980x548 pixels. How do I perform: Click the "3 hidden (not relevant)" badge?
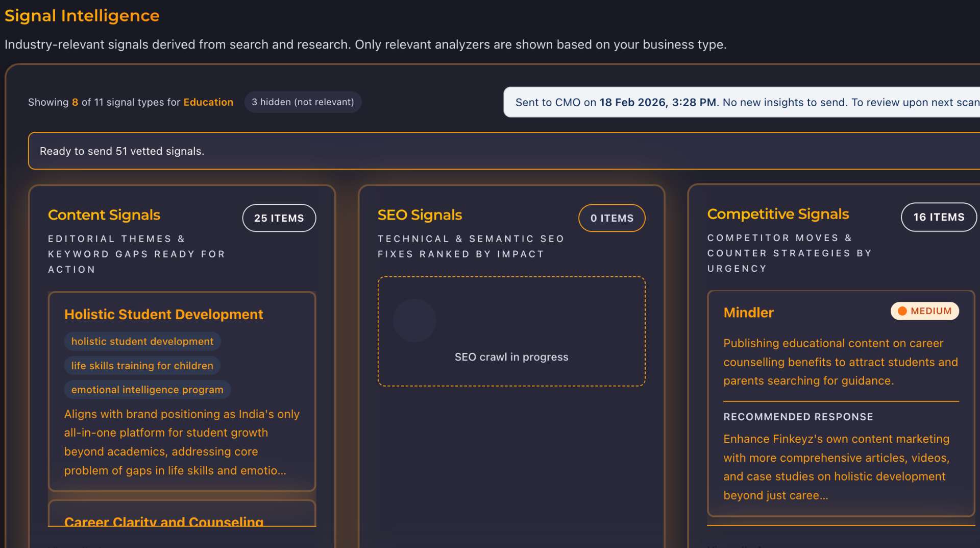tap(303, 102)
